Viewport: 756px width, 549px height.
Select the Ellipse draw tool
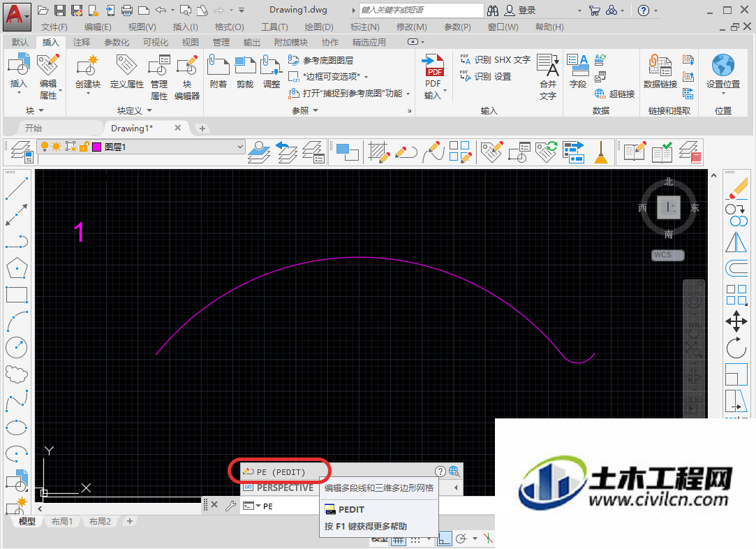pyautogui.click(x=16, y=427)
